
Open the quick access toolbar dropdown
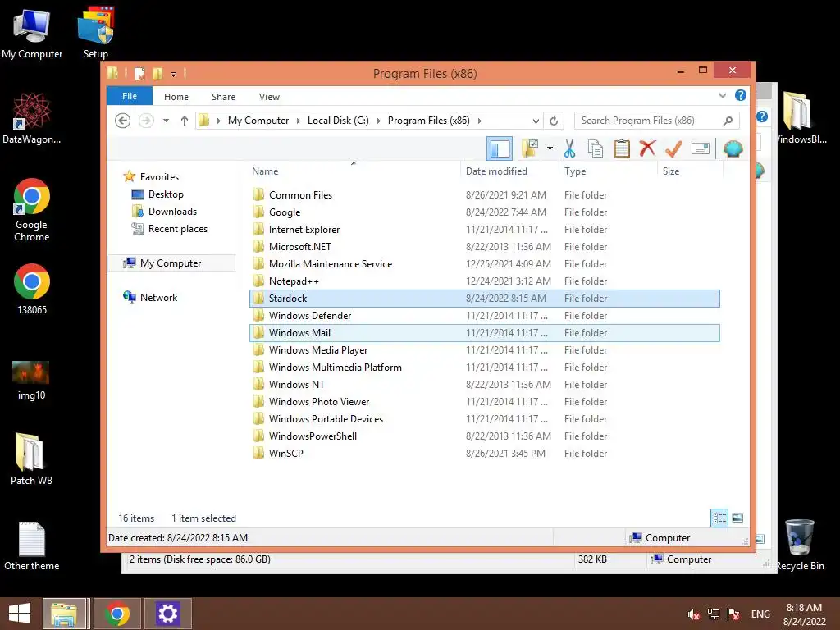tap(174, 74)
